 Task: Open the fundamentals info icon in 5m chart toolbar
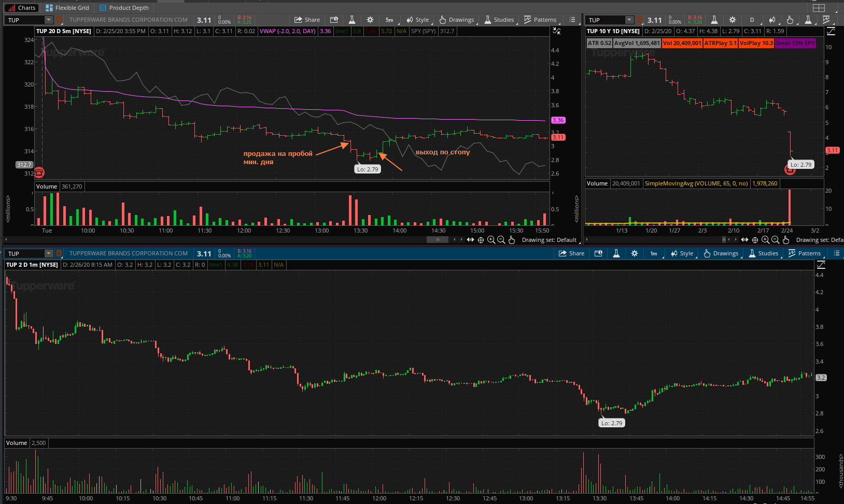click(334, 20)
